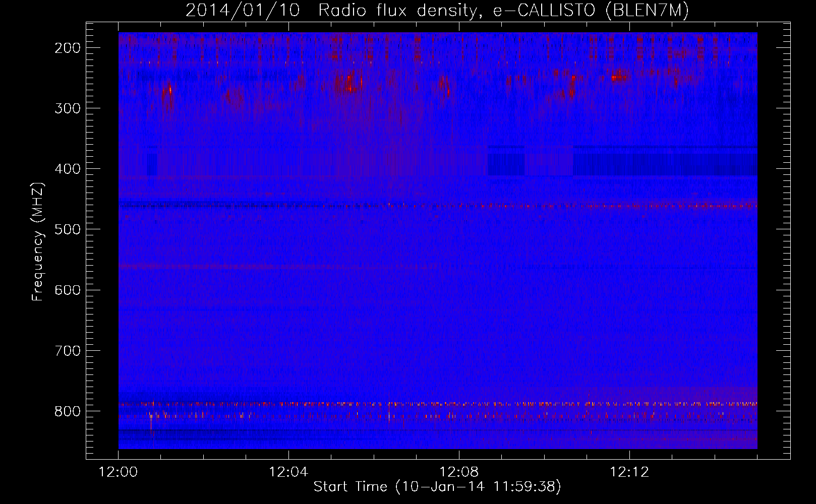Click the 200 frequency tick label
This screenshot has width=816, height=504.
68,48
